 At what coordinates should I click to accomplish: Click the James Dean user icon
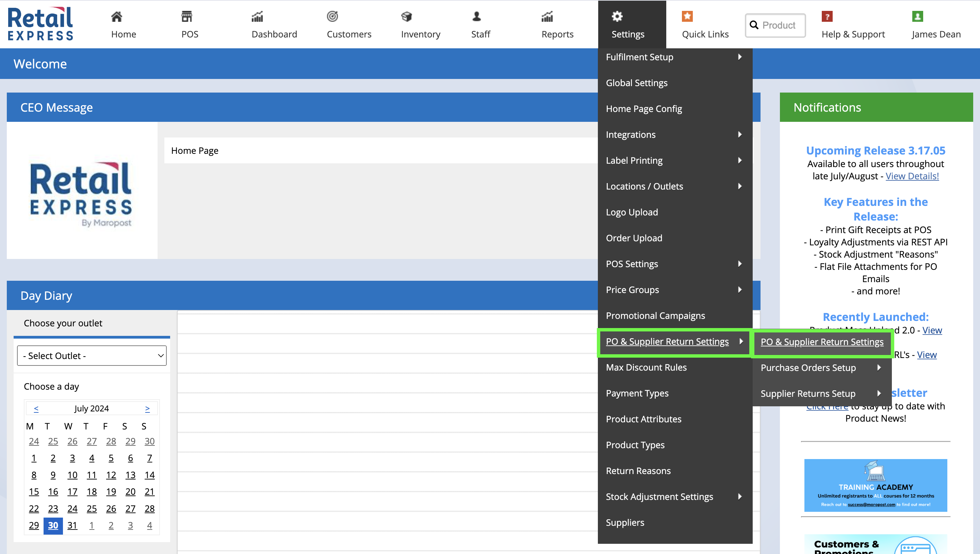[917, 16]
